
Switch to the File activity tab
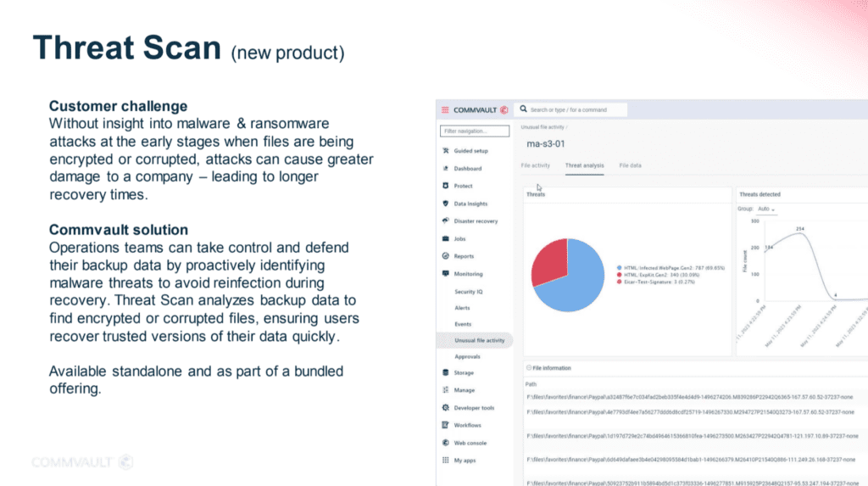[536, 165]
